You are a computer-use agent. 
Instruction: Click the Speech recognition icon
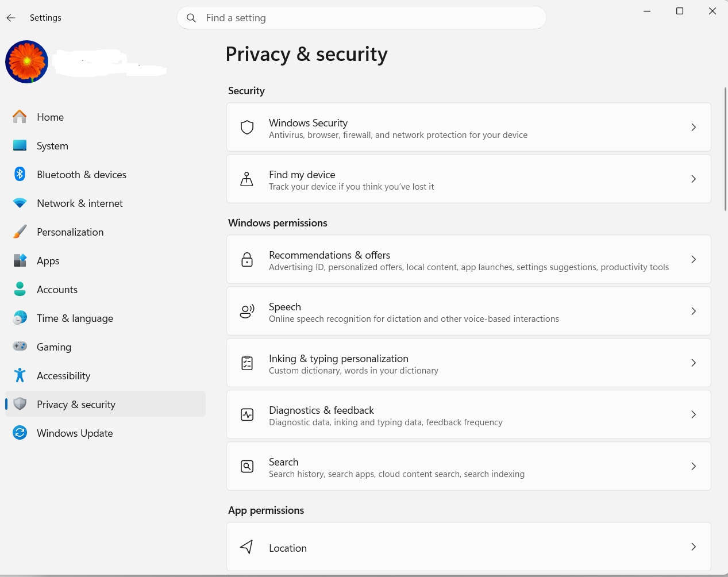point(247,311)
